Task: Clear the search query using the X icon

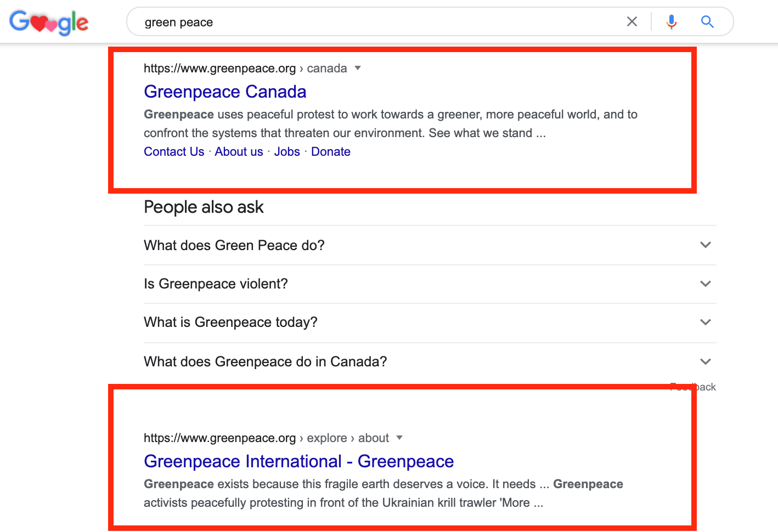Action: click(x=632, y=21)
